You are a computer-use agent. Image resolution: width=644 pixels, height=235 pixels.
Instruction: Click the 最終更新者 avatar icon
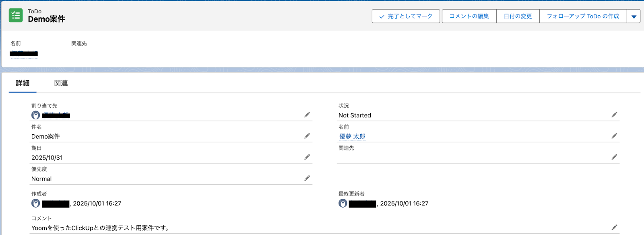tap(343, 203)
